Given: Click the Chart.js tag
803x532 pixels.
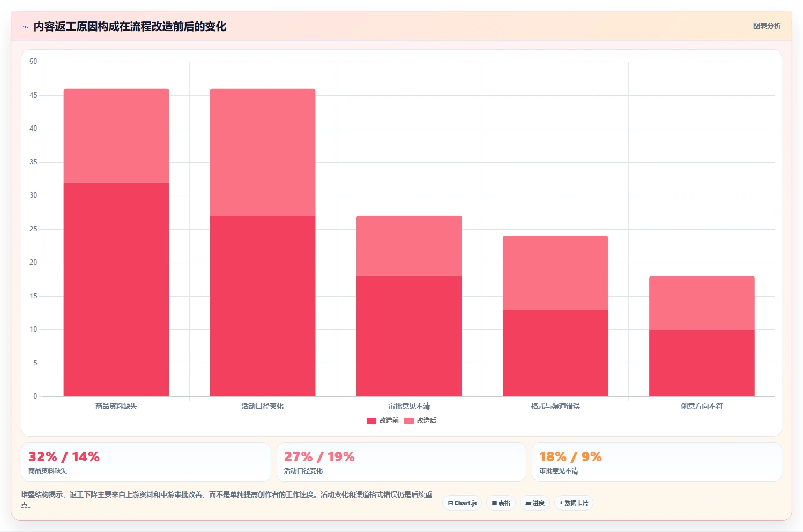Looking at the screenshot, I should (x=462, y=503).
